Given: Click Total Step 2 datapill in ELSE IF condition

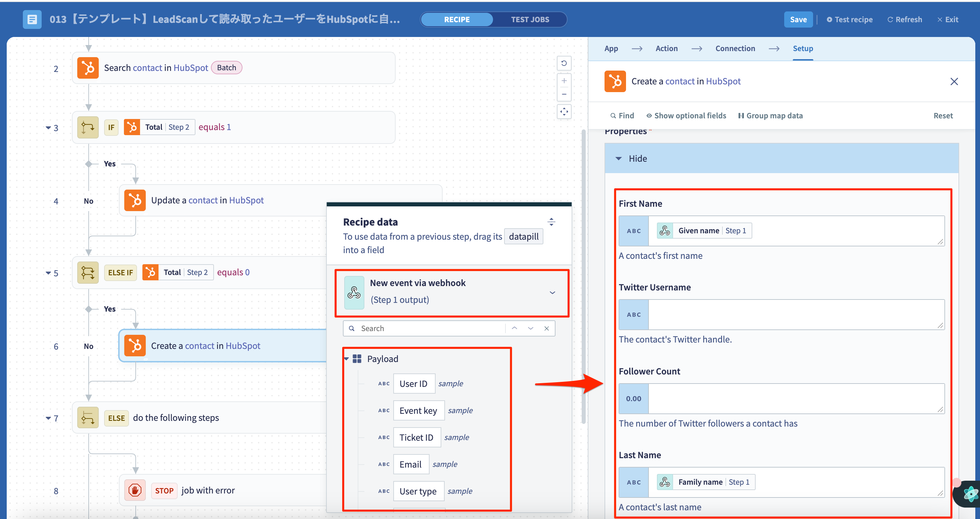Looking at the screenshot, I should coord(178,272).
